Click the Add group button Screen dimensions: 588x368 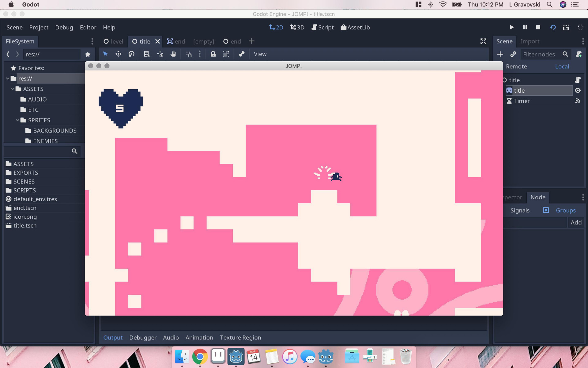(576, 223)
